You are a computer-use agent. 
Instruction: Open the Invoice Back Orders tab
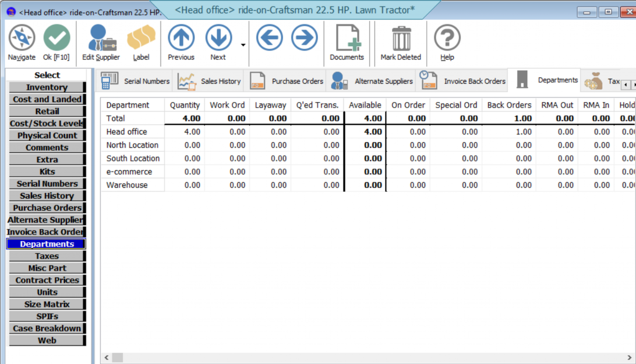click(x=463, y=81)
